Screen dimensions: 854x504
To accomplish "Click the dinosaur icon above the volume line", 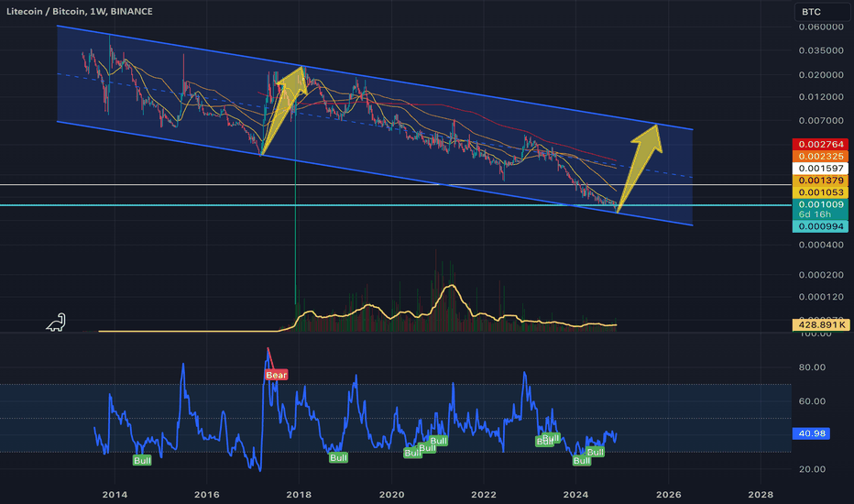I will (x=56, y=323).
